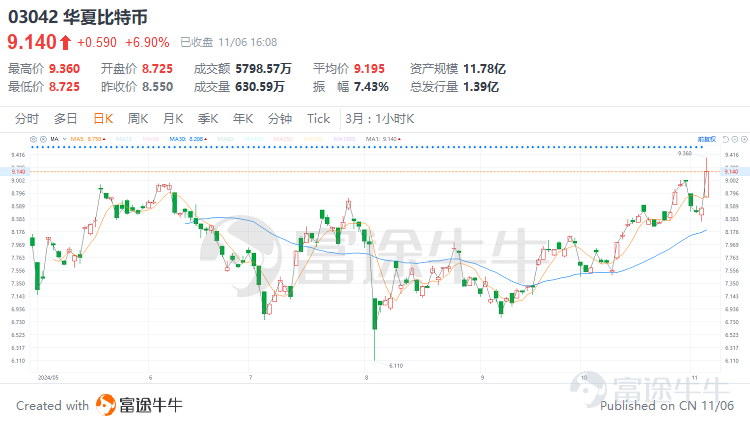Toggle the MA500 moving average line
750x426 pixels.
coord(313,139)
